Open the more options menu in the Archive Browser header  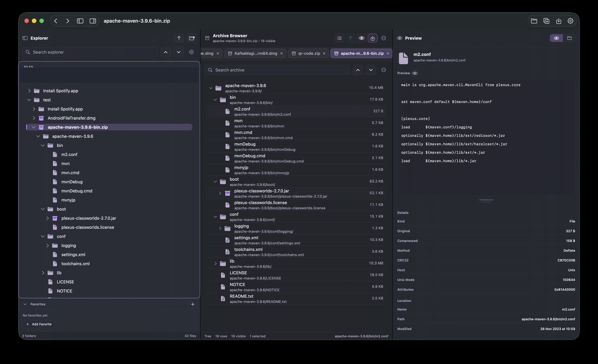[383, 38]
